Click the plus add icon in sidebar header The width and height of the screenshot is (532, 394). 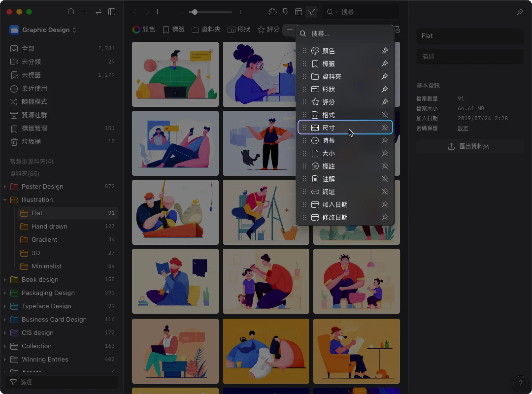coord(85,12)
